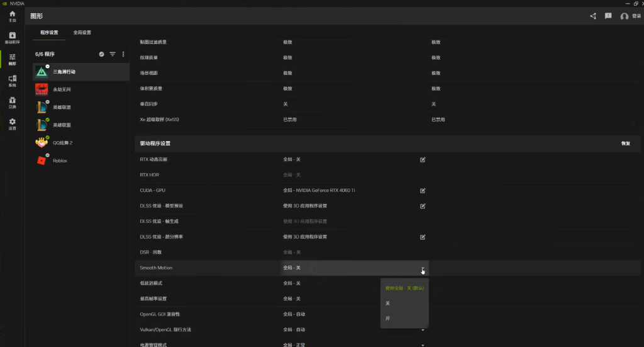Screen dimensions: 644x347
Task: Select the 图形 graphics sidebar icon
Action: click(x=13, y=59)
